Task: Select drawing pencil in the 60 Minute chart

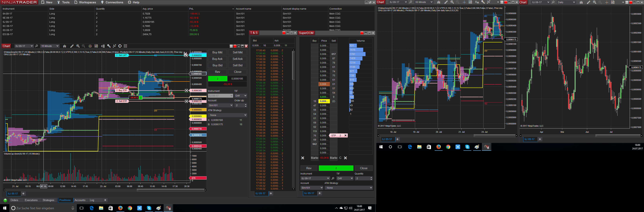Action: (446, 2)
